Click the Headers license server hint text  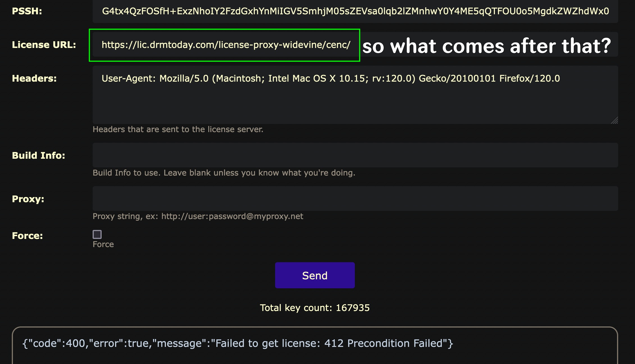point(178,129)
